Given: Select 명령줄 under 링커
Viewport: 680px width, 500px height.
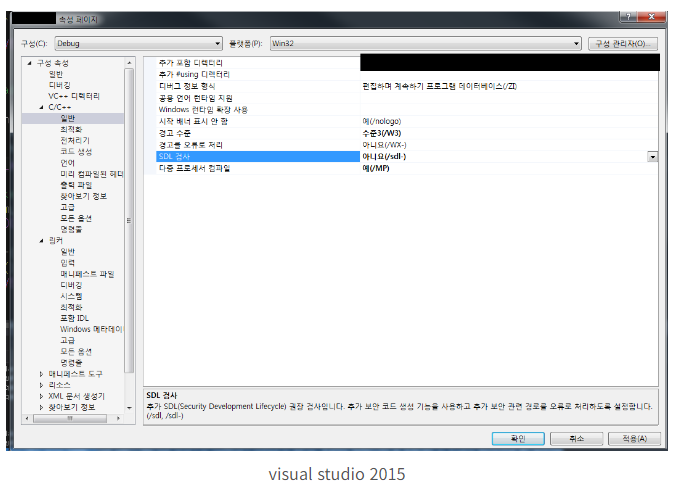Looking at the screenshot, I should click(x=71, y=363).
